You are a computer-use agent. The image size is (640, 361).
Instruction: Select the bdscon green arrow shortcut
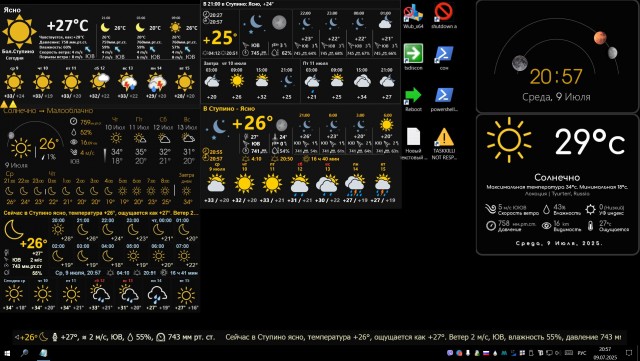(413, 57)
